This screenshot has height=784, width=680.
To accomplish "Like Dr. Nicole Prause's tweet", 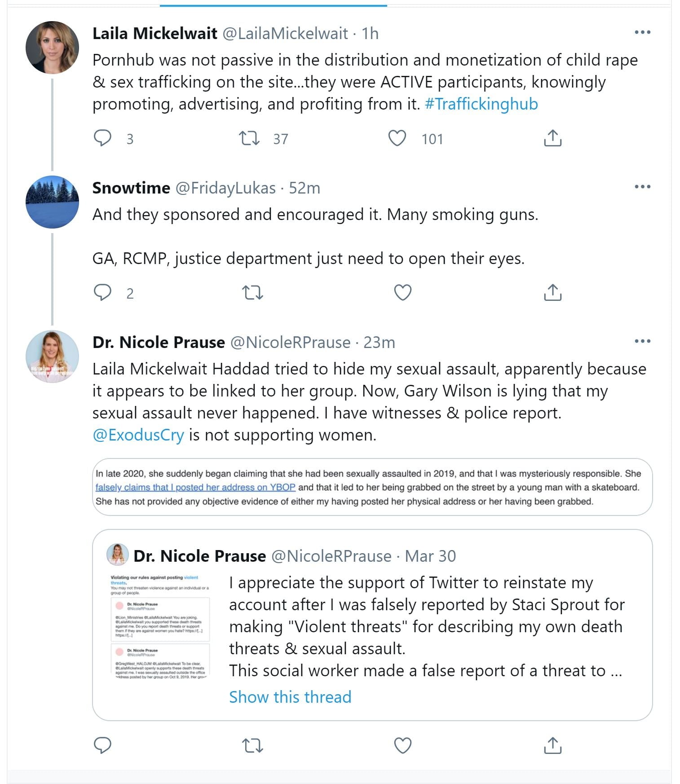I will pos(402,745).
